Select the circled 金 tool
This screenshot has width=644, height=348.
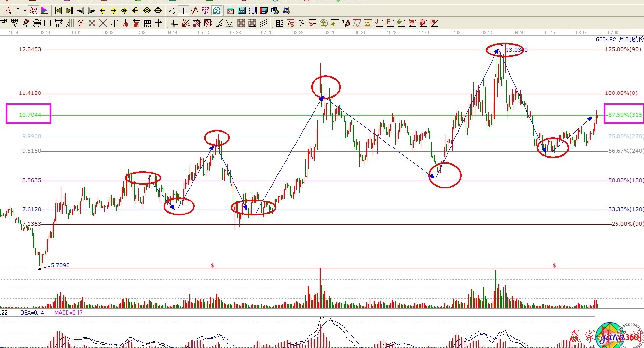pyautogui.click(x=324, y=23)
